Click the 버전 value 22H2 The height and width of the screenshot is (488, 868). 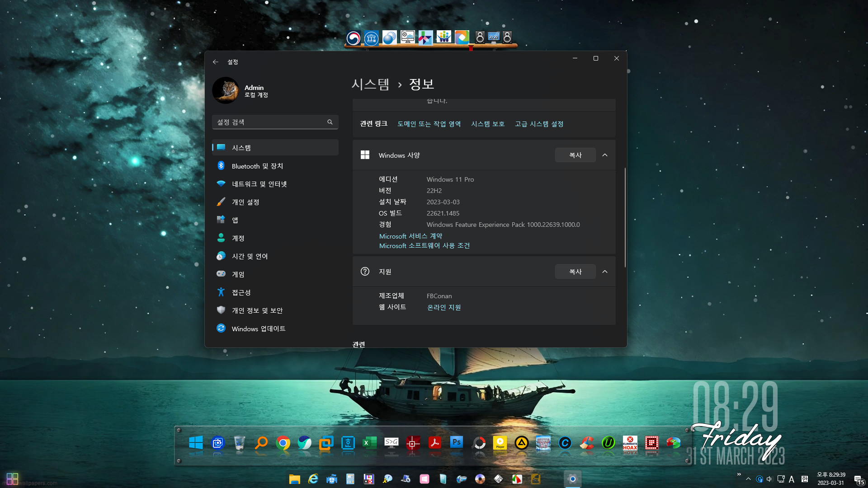coord(434,191)
